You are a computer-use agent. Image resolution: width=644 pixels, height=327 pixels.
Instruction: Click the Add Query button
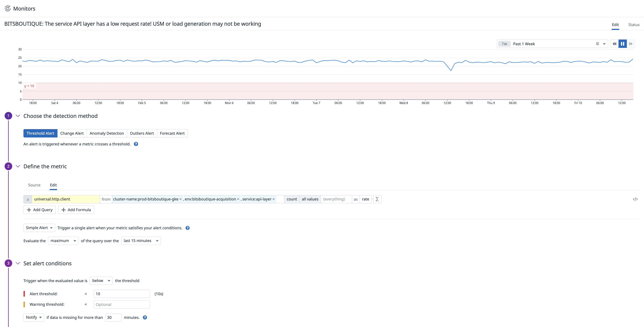(39, 210)
